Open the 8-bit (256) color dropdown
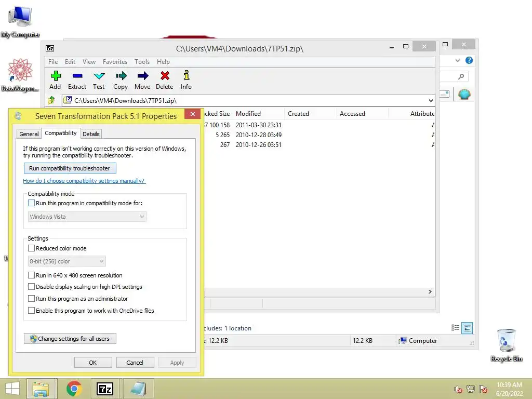Screen dimensions: 532x399 [66, 261]
